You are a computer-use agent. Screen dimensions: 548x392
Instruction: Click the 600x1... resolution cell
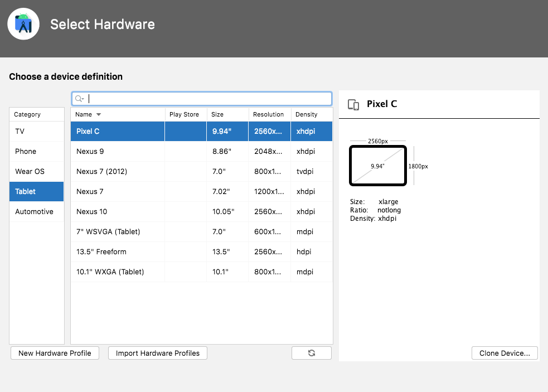tap(269, 232)
